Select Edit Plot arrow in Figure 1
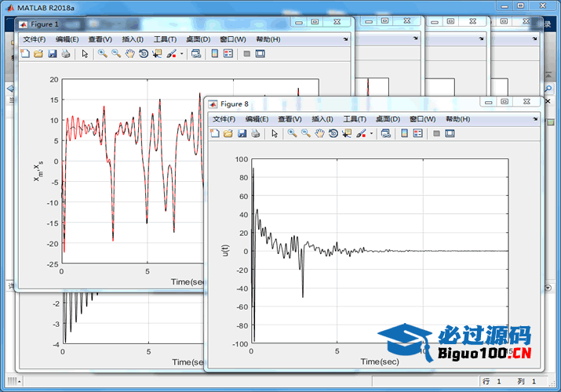Image resolution: width=561 pixels, height=392 pixels. pos(85,53)
